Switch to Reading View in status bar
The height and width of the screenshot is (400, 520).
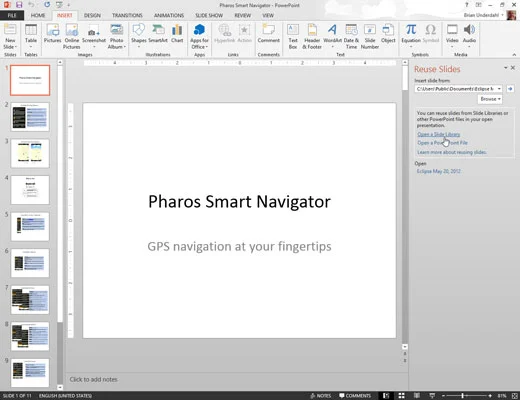[417, 395]
